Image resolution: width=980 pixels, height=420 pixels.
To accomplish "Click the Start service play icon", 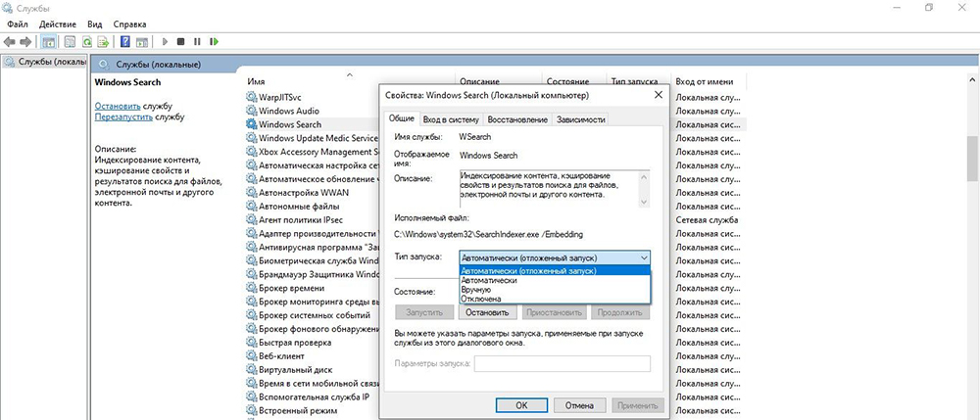I will pyautogui.click(x=165, y=42).
